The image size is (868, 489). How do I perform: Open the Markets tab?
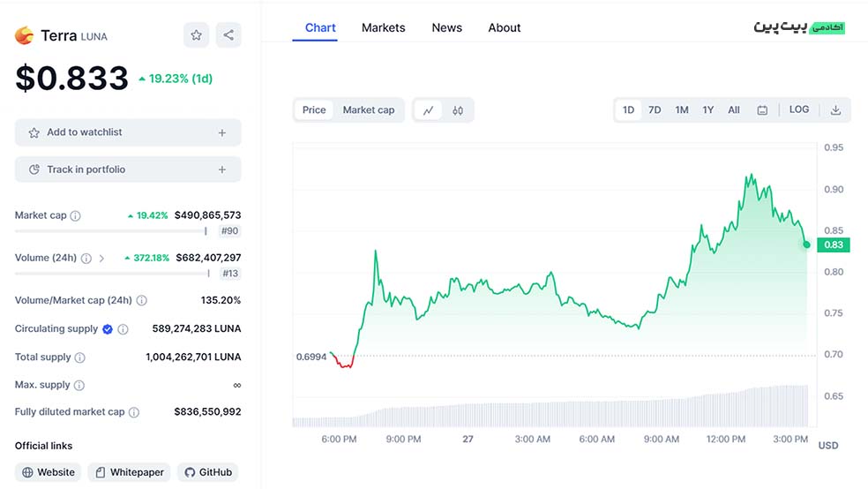383,27
